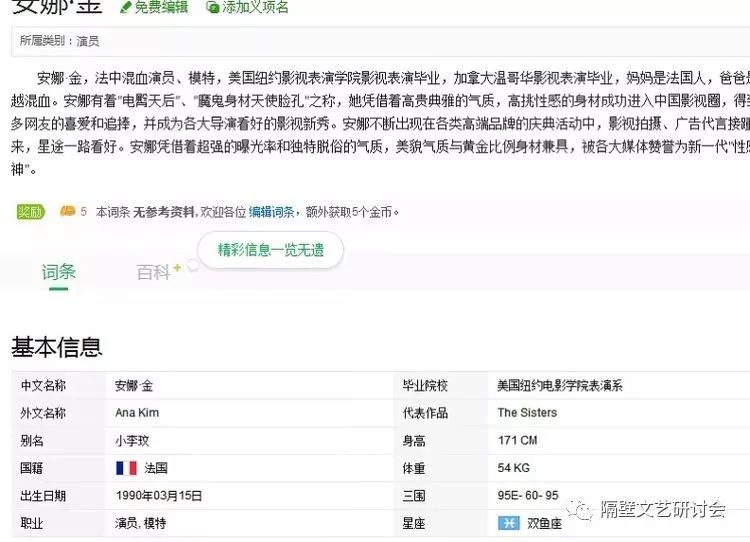
Task: Click the 星座 label
Action: tap(414, 523)
